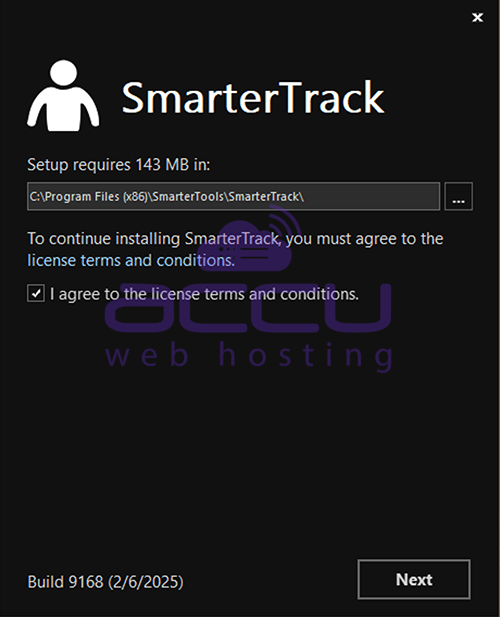This screenshot has height=617, width=500.
Task: Click the 'SmarterTools\SmarterTrack\' portion of path
Action: point(228,196)
